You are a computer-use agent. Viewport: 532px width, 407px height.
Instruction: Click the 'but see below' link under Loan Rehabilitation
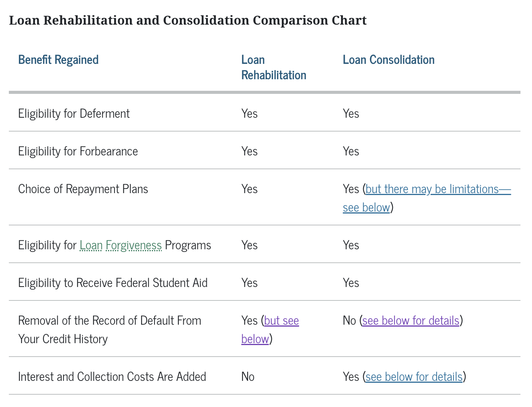[281, 321]
